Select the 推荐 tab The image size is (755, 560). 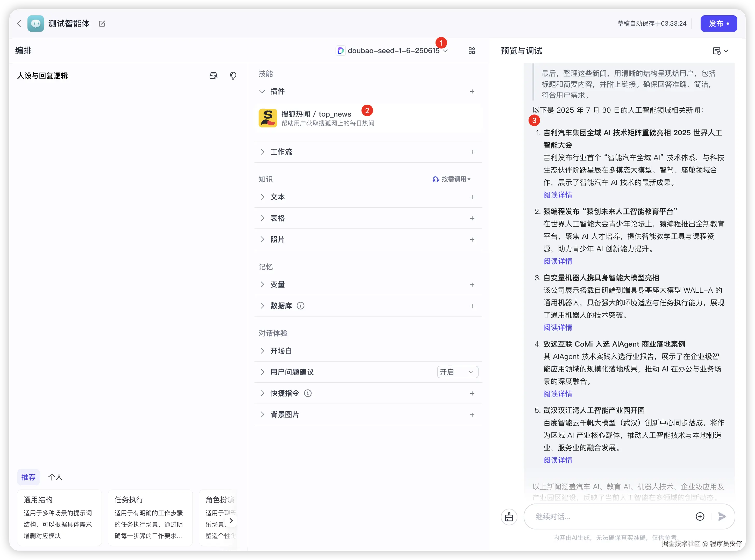coord(29,477)
